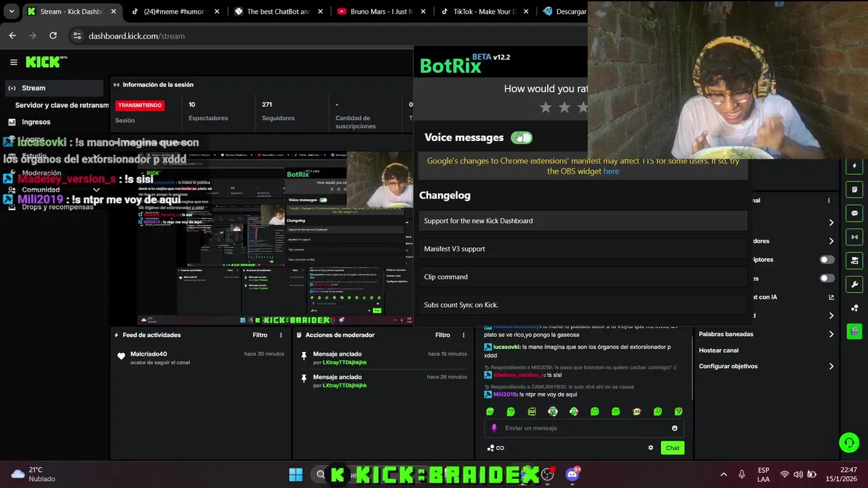
Task: Go back in browser history
Action: coord(12,36)
